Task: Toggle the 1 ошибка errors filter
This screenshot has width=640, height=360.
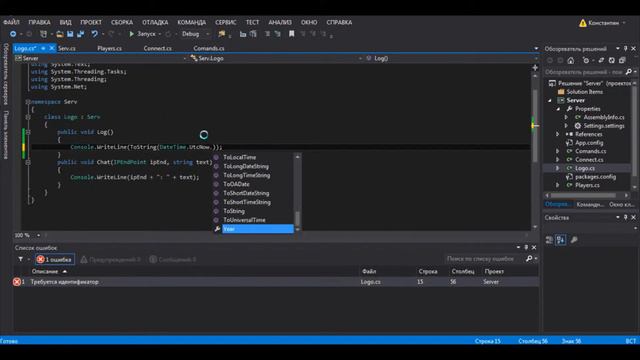Action: click(x=54, y=260)
